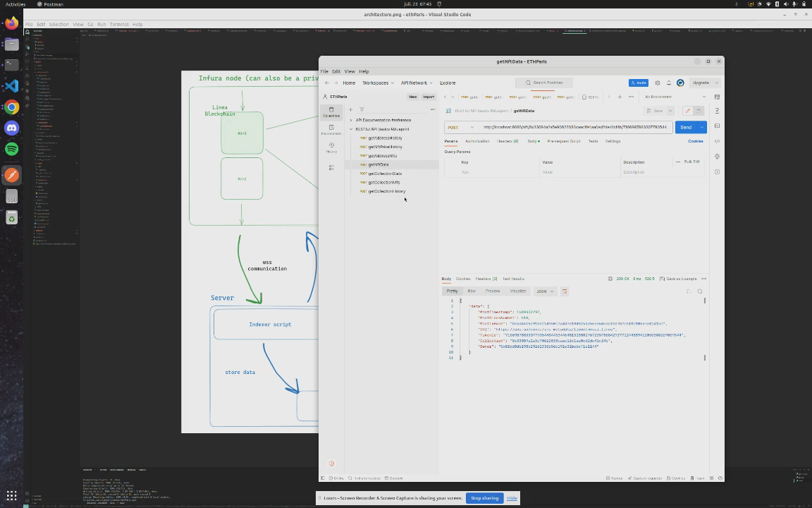Open the Send button dropdown arrow
Viewport: 812px width, 508px height.
[x=702, y=128]
